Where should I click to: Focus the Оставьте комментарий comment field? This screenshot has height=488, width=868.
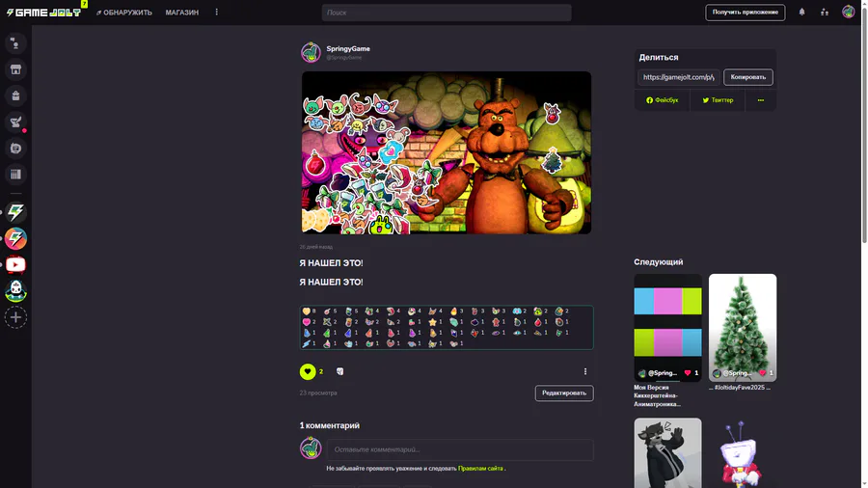460,449
